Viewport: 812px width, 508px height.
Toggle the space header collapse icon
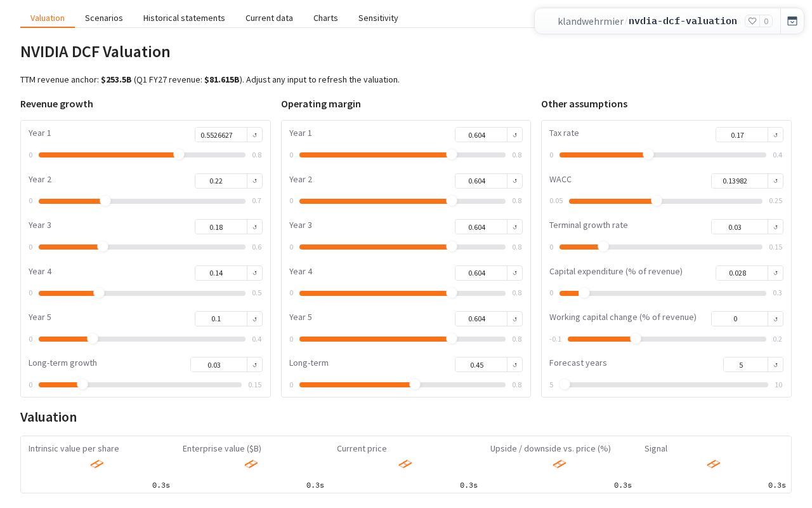click(x=792, y=21)
